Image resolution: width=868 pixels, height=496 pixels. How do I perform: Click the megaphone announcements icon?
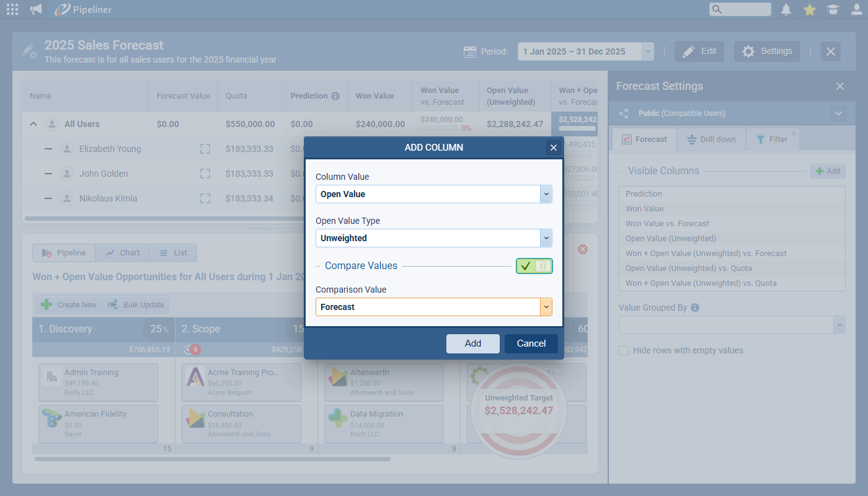tap(36, 9)
